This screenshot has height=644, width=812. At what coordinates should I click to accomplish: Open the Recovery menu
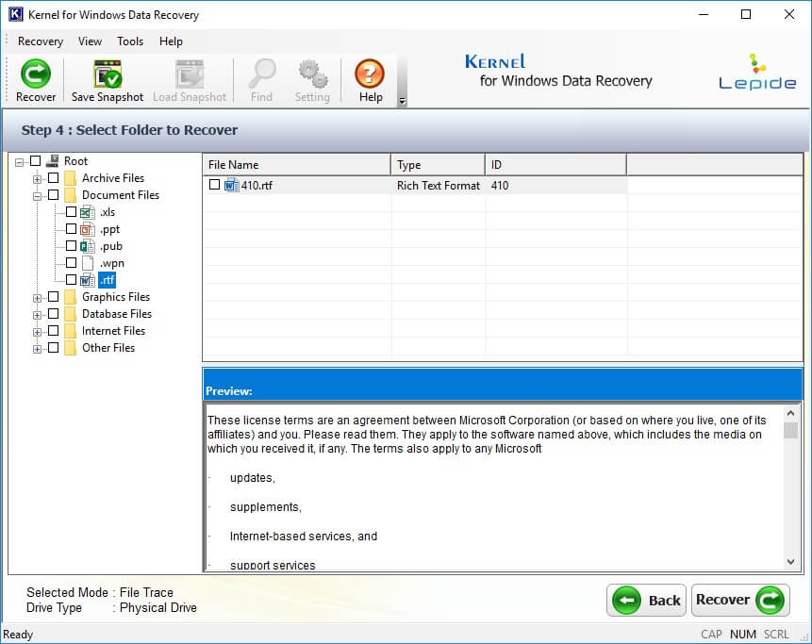click(x=41, y=41)
